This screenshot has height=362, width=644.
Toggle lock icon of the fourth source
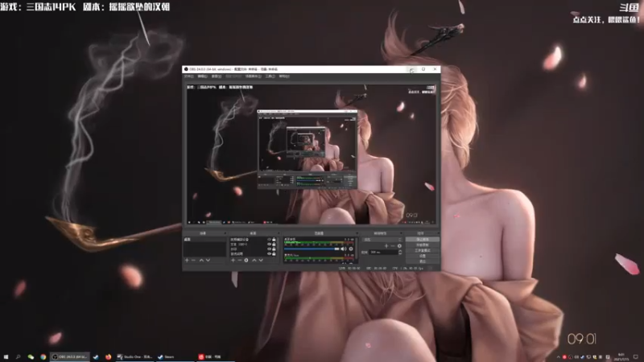(274, 253)
